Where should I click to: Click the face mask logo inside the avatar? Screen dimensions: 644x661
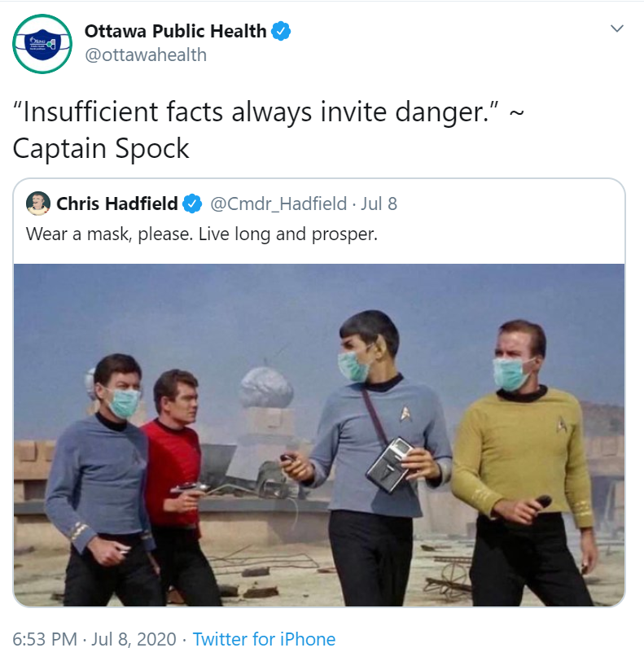coord(42,44)
